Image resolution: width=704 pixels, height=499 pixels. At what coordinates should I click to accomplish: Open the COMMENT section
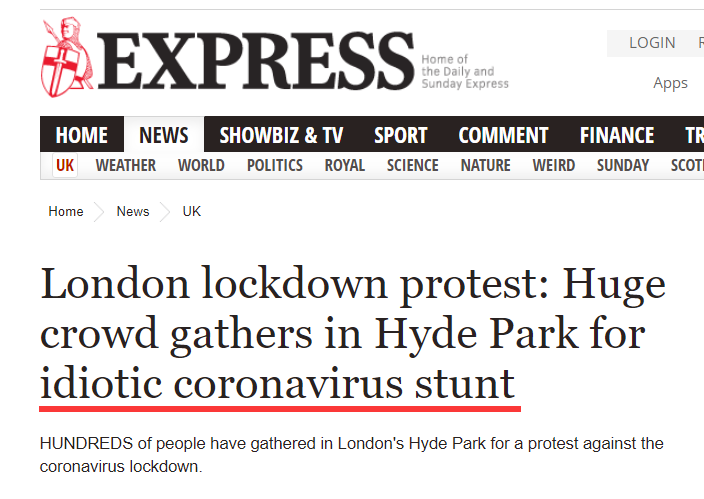pos(503,135)
